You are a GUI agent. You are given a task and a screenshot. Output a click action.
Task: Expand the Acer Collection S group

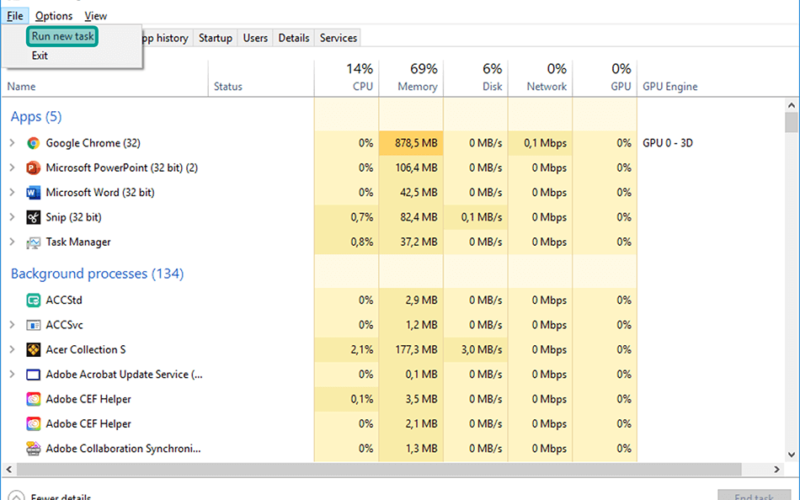12,349
